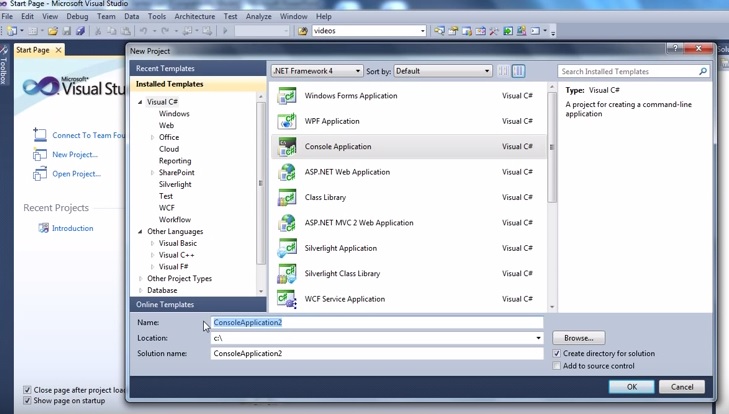This screenshot has height=414, width=729.
Task: Click the New Project toolbar icon
Action: [11, 31]
